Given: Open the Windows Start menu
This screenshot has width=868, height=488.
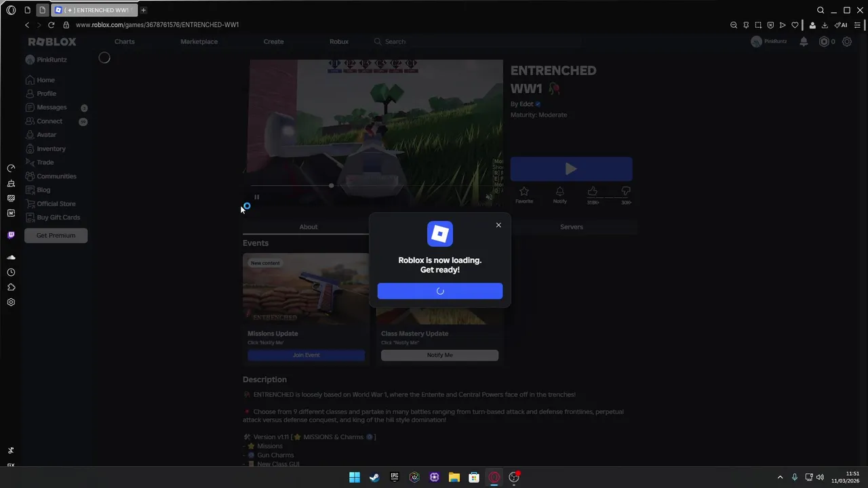Looking at the screenshot, I should (355, 477).
